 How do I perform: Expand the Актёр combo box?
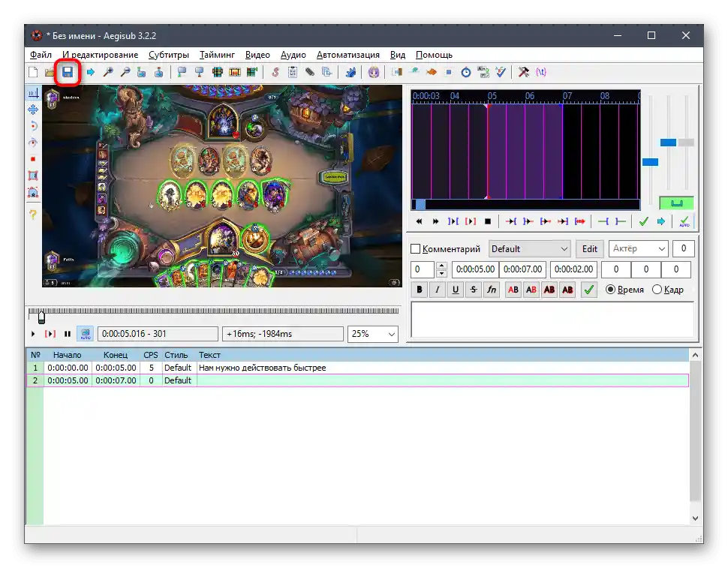(x=638, y=249)
